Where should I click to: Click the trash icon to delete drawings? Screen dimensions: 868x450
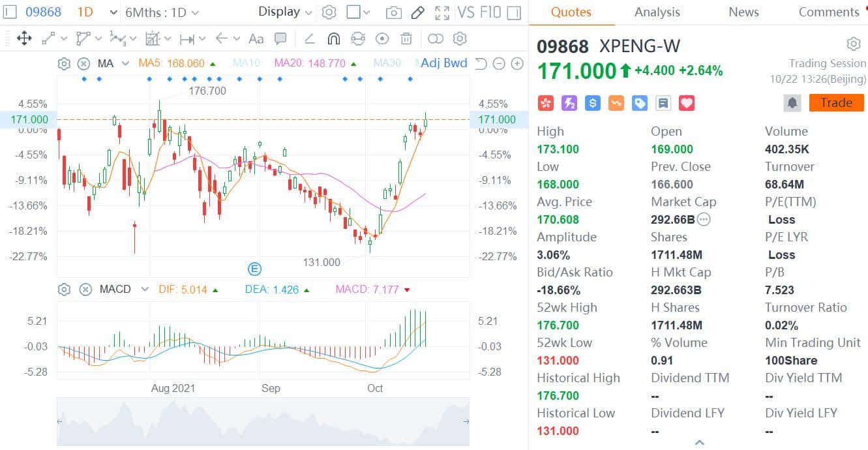pyautogui.click(x=406, y=38)
